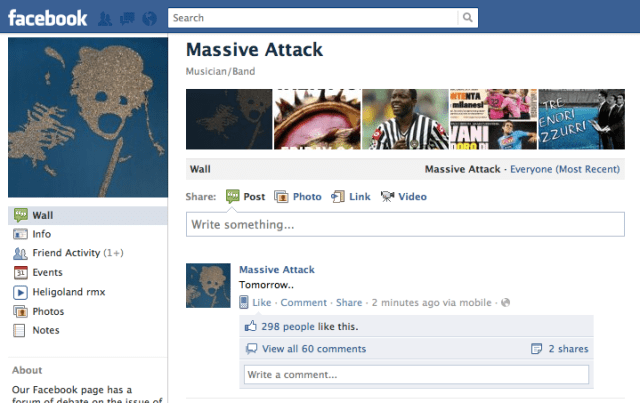Open the Everyone (Most Recent) wall filter

tap(564, 169)
